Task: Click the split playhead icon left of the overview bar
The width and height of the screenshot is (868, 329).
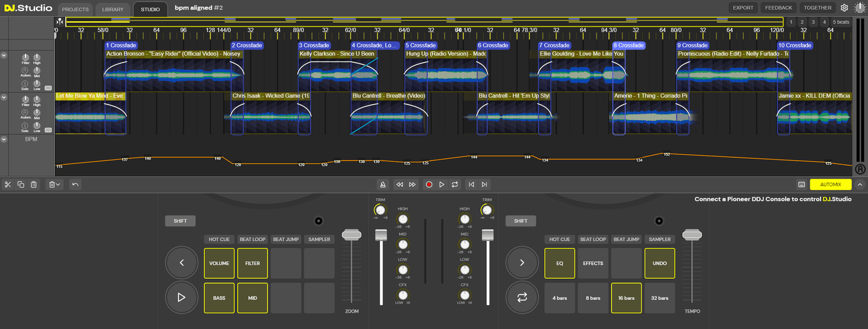Action: [60, 22]
